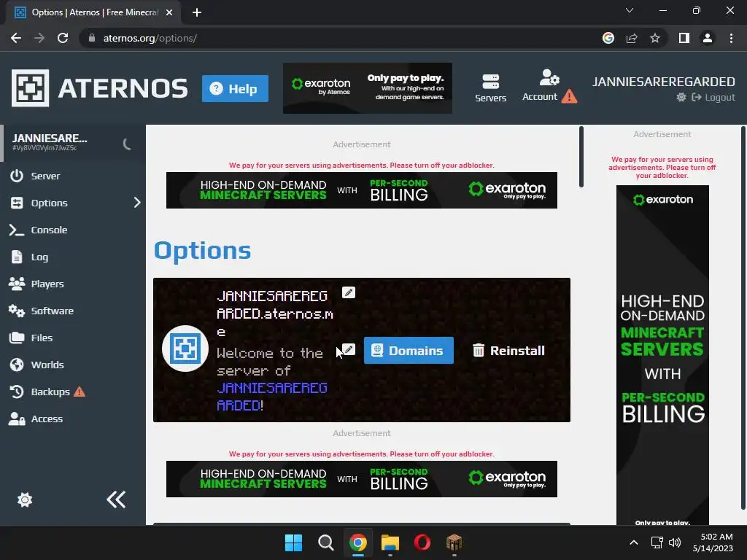Screen dimensions: 747x560
Task: Open Minecraft launcher from taskbar
Action: pos(454,542)
